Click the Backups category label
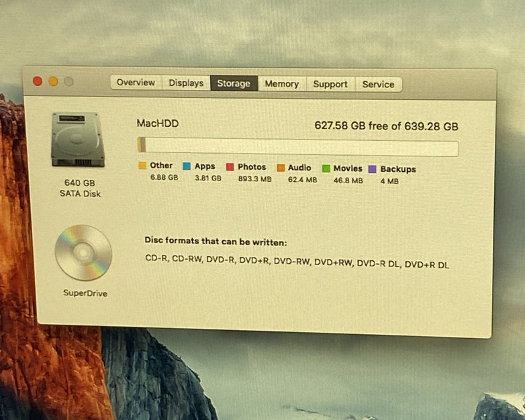525x420 pixels. pyautogui.click(x=398, y=169)
